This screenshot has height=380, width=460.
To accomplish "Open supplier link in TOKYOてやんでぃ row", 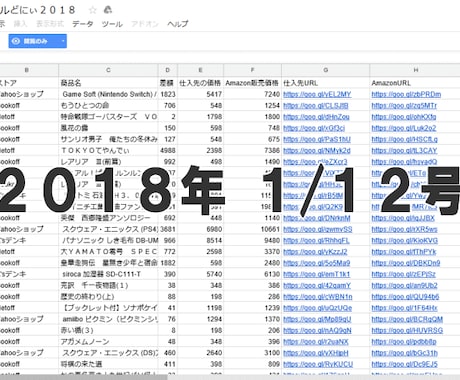I will pos(317,151).
